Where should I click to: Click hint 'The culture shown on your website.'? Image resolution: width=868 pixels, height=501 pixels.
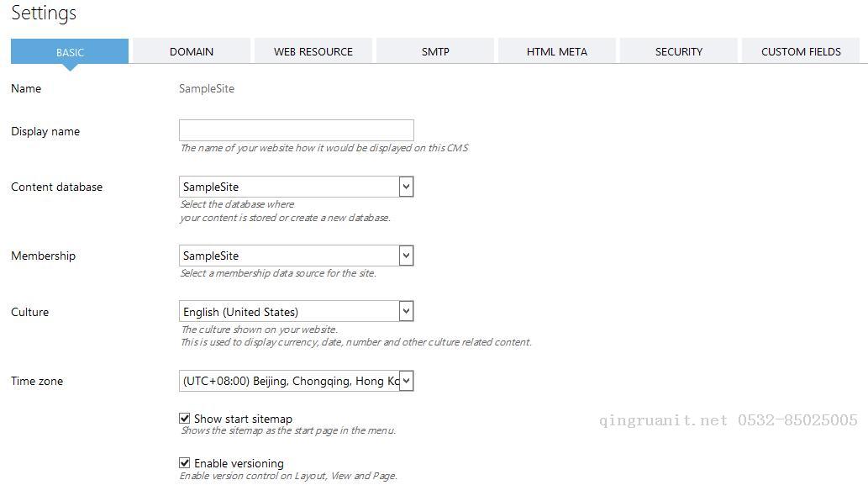tap(259, 330)
